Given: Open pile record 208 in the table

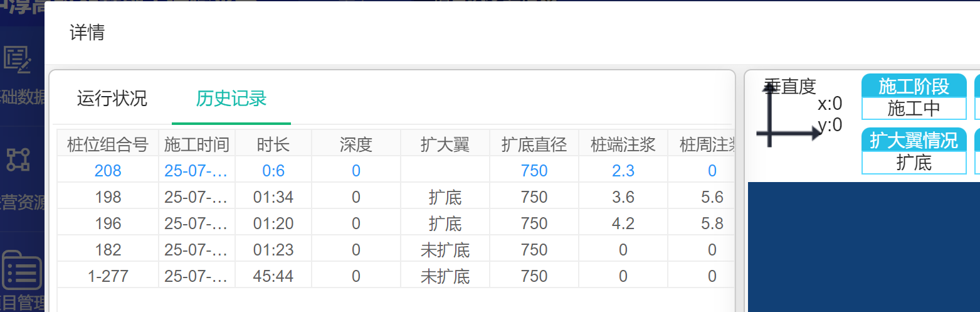Looking at the screenshot, I should pyautogui.click(x=107, y=171).
